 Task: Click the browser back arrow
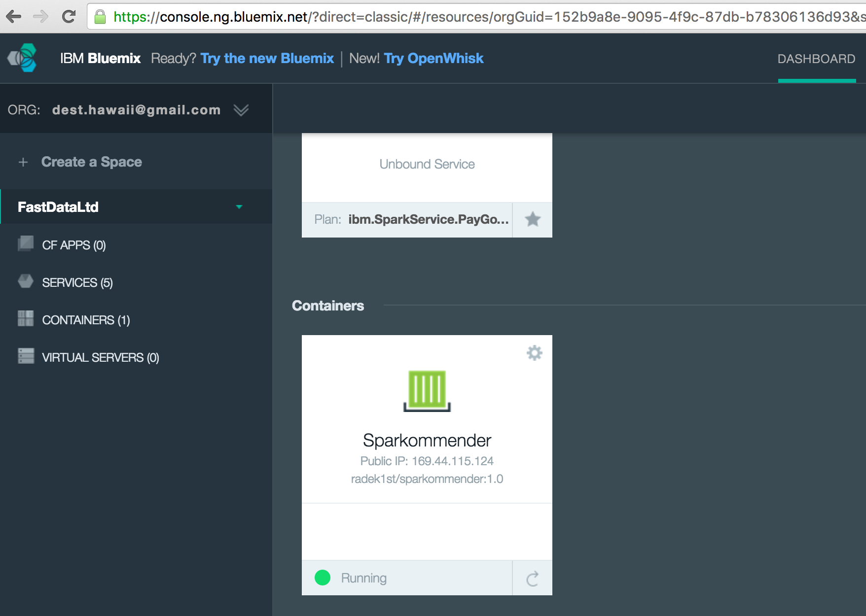pos(14,17)
